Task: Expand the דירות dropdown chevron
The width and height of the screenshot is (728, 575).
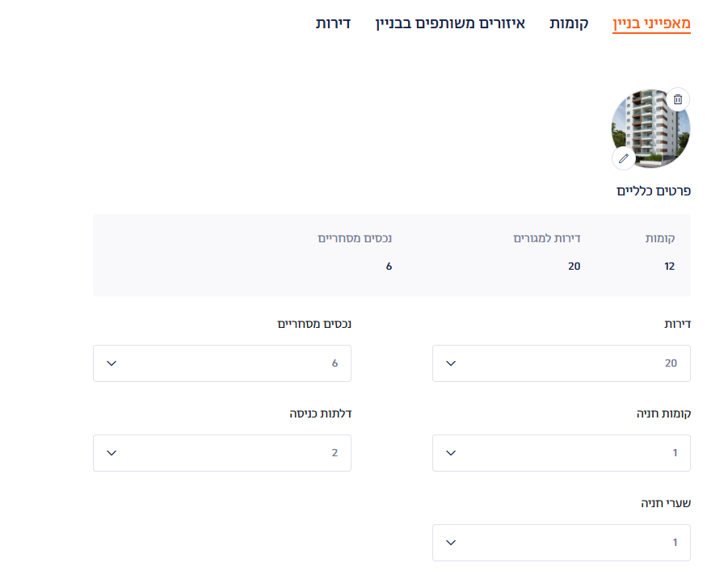Action: click(451, 363)
